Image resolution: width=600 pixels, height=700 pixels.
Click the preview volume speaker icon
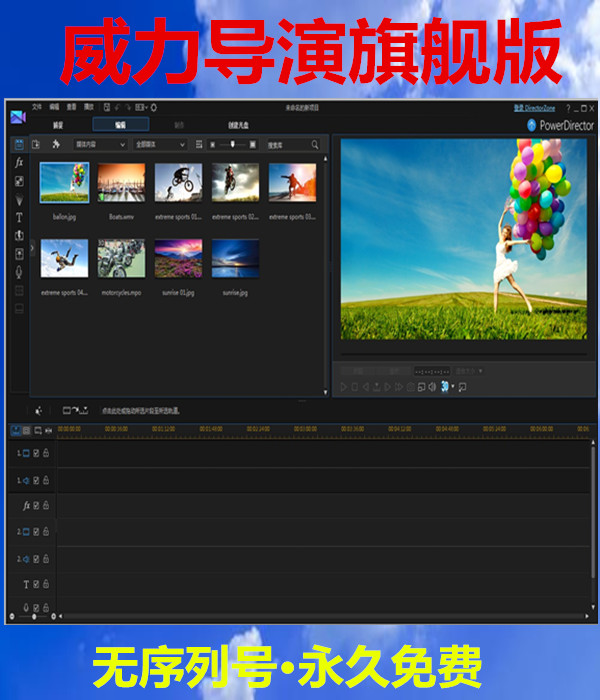point(432,387)
